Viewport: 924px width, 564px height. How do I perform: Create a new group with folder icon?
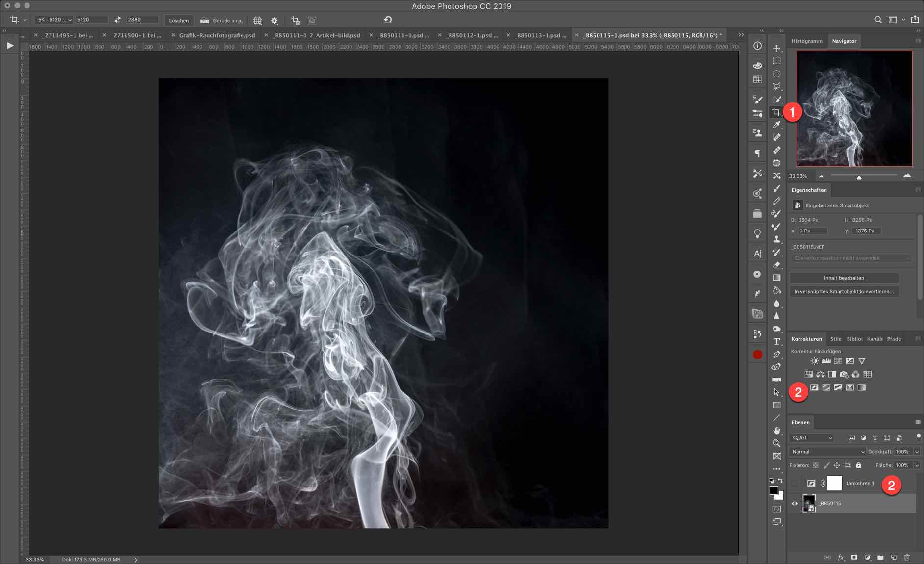click(880, 557)
